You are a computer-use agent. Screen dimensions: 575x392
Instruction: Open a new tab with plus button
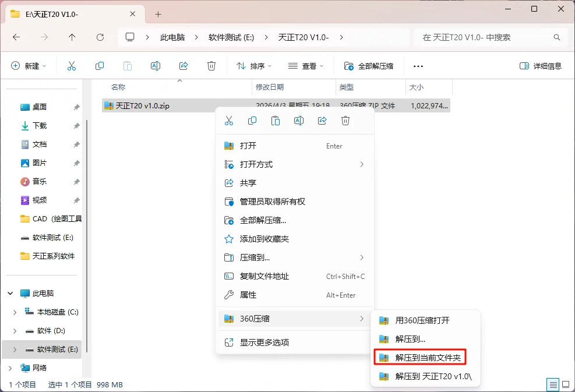(158, 15)
